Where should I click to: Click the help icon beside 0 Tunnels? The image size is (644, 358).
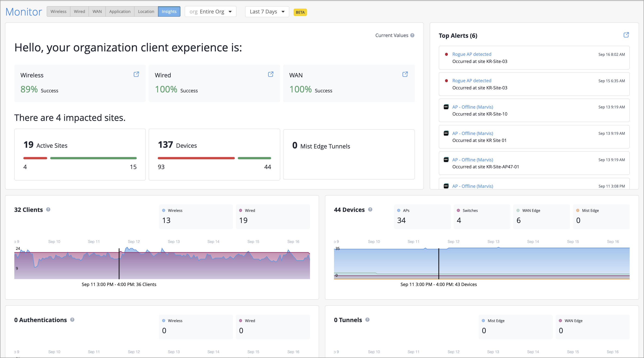coord(368,320)
